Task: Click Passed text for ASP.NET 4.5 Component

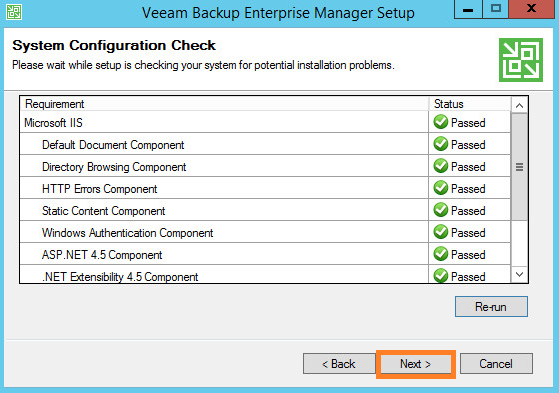Action: tap(468, 255)
